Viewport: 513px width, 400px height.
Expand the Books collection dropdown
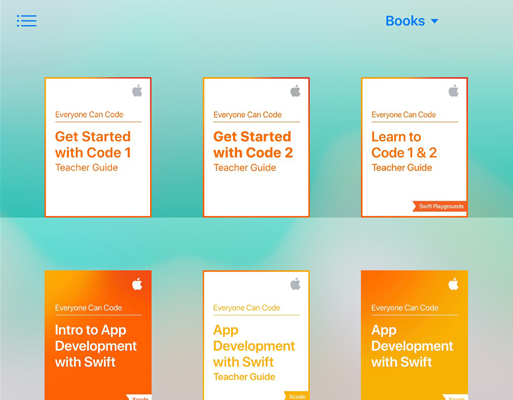(412, 21)
